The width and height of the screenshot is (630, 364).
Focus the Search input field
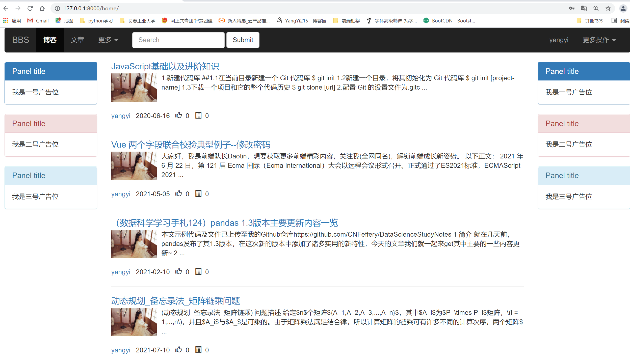178,40
